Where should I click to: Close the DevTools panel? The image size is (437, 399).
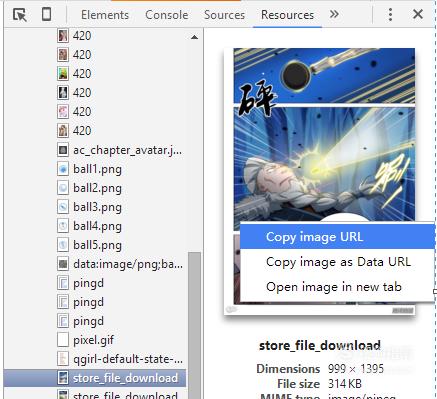pyautogui.click(x=418, y=14)
